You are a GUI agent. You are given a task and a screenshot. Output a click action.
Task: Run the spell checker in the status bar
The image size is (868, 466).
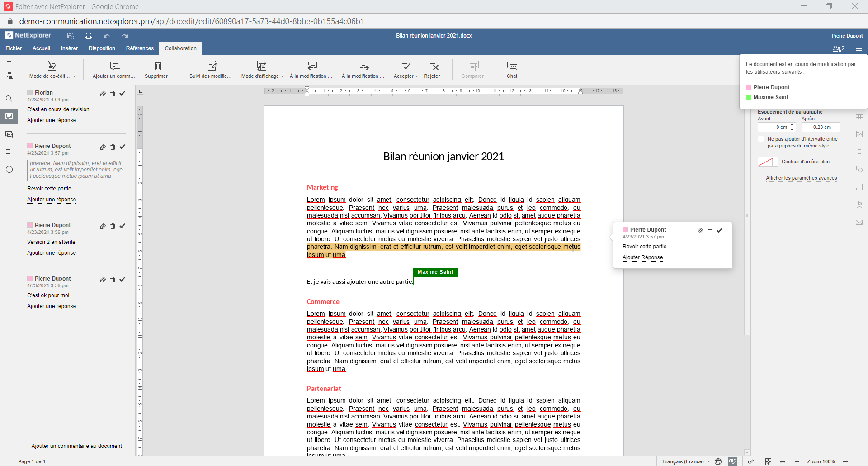(733, 461)
